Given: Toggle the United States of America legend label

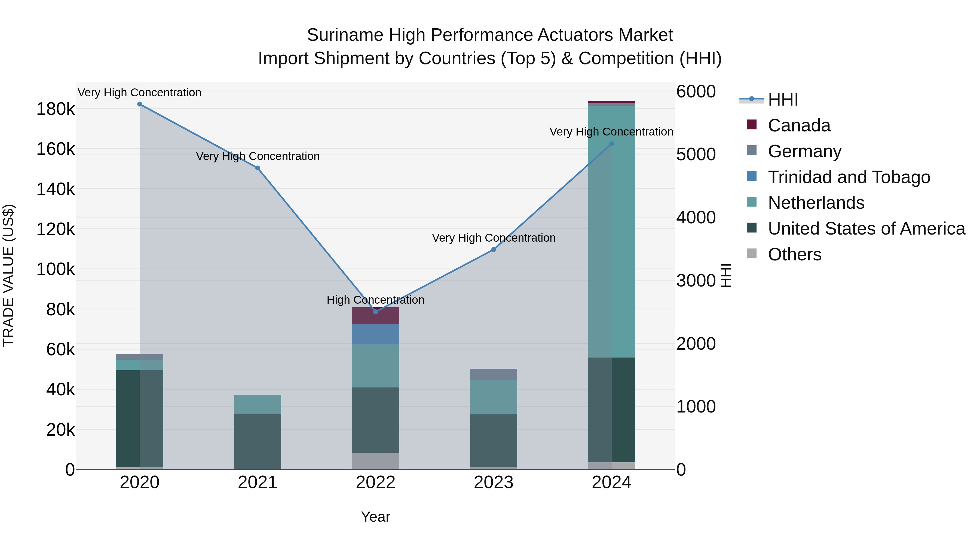Looking at the screenshot, I should pyautogui.click(x=867, y=229).
